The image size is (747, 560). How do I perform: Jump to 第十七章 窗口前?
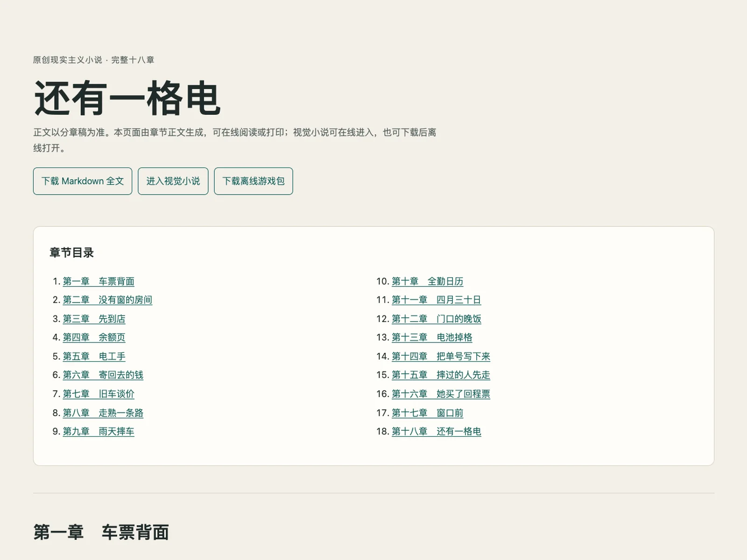coord(427,413)
